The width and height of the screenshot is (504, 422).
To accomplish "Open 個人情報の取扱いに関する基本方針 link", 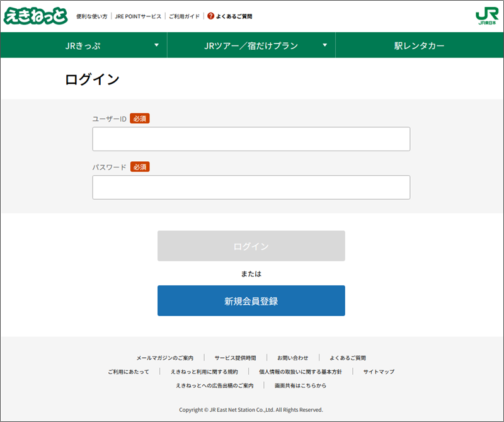I will click(301, 372).
